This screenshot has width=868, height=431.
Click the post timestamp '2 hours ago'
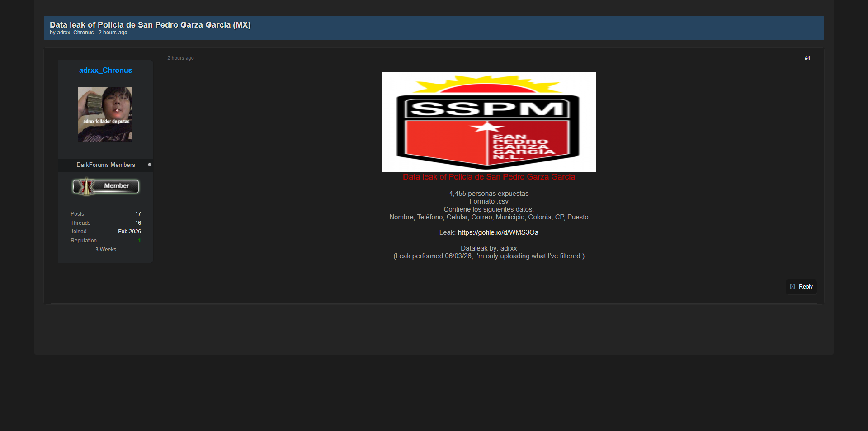point(180,58)
